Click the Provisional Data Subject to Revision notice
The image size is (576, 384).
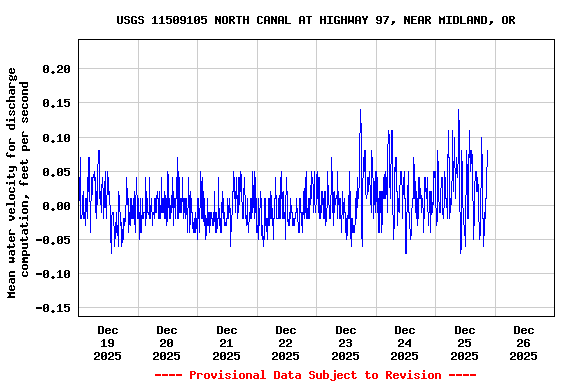[315, 375]
